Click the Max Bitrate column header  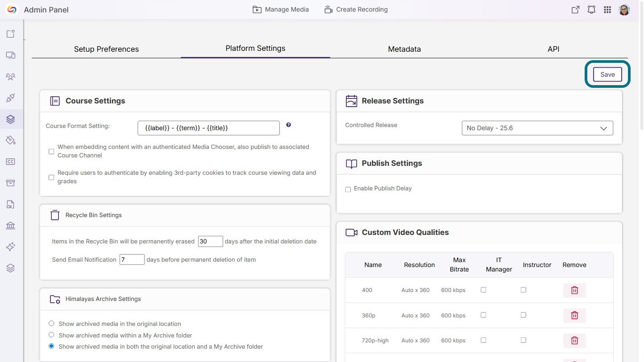pyautogui.click(x=459, y=264)
